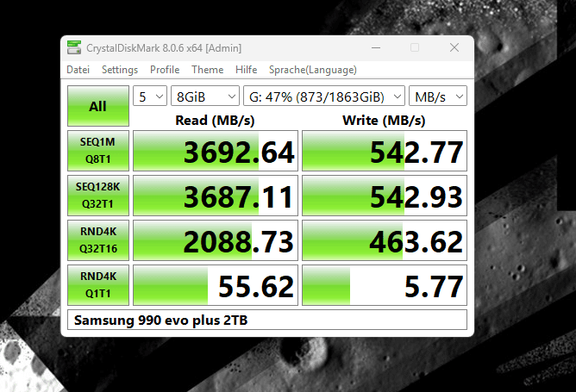Click the SEQ128K read result 3687.11
The height and width of the screenshot is (392, 576).
coord(216,196)
